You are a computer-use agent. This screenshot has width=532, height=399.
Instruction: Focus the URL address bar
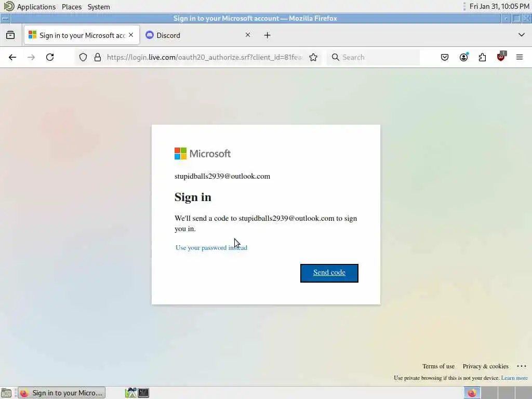pyautogui.click(x=204, y=57)
